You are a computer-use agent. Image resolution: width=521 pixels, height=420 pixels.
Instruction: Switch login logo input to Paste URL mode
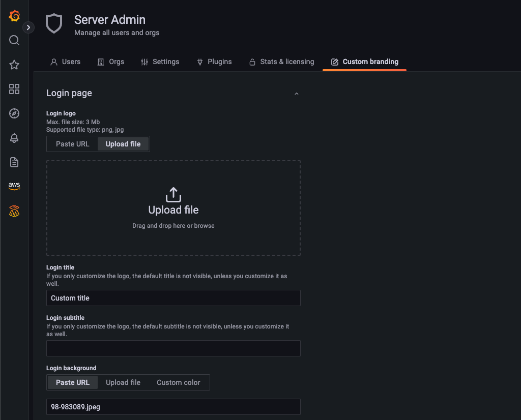point(72,144)
